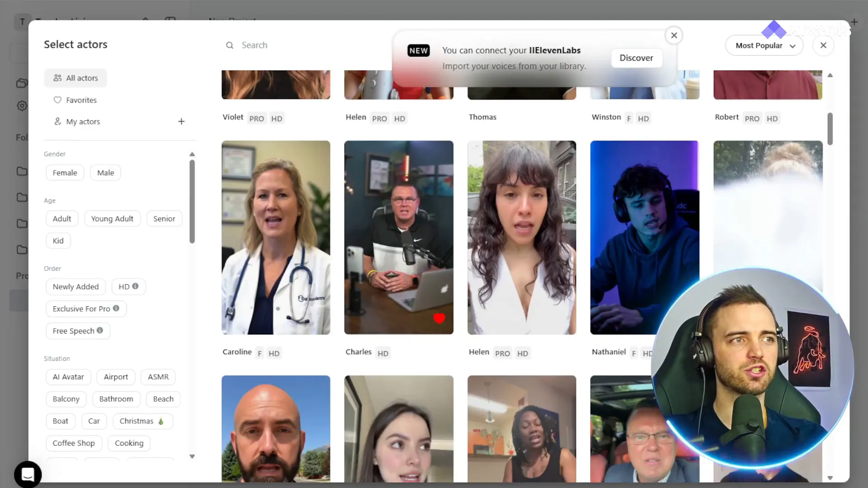Click the All actors people icon
This screenshot has height=488, width=868.
(57, 78)
